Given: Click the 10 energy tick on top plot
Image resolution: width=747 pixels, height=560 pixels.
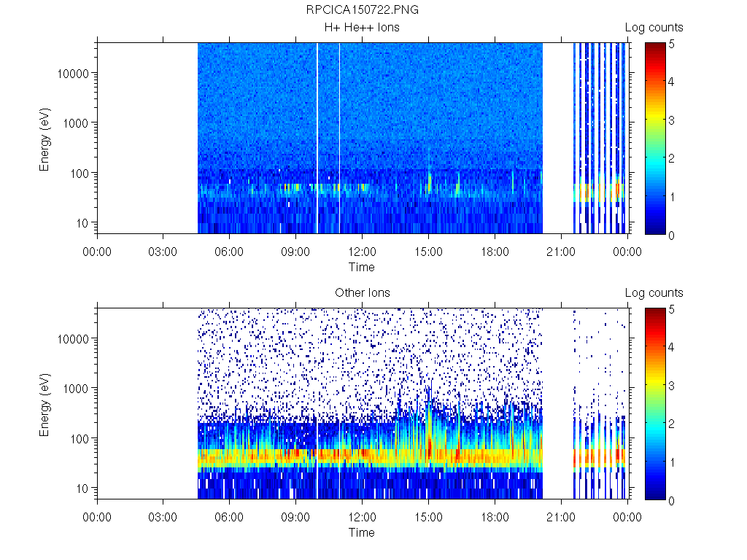Looking at the screenshot, I should tap(82, 223).
